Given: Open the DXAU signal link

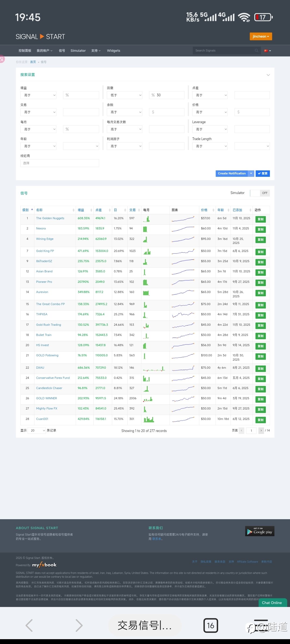Looking at the screenshot, I should tap(40, 368).
